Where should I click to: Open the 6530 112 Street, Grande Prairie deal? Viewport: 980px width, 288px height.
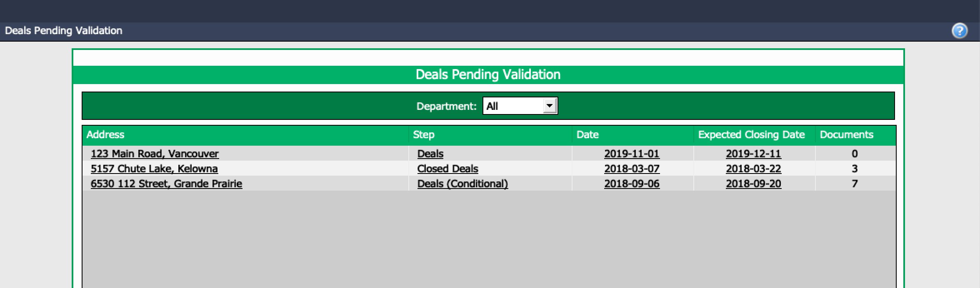[x=166, y=184]
